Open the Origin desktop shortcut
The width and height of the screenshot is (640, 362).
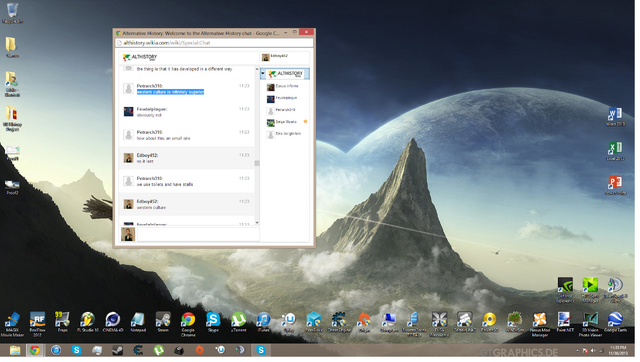point(364,322)
